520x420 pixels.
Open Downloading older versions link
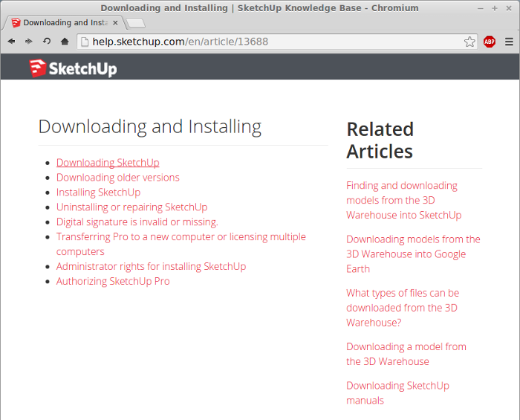[117, 178]
